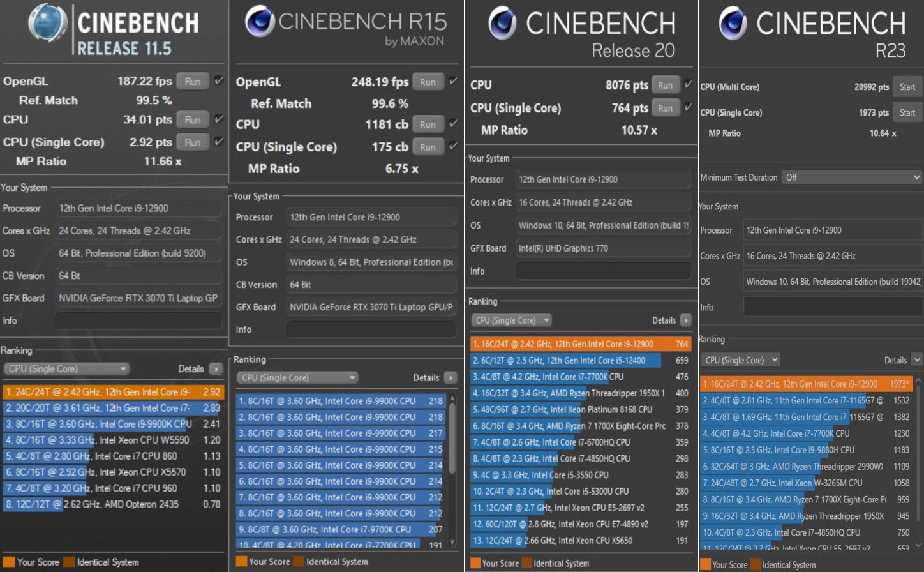Open ranking Details arrow in Release 11.5 window
Image resolution: width=924 pixels, height=572 pixels.
pyautogui.click(x=216, y=369)
